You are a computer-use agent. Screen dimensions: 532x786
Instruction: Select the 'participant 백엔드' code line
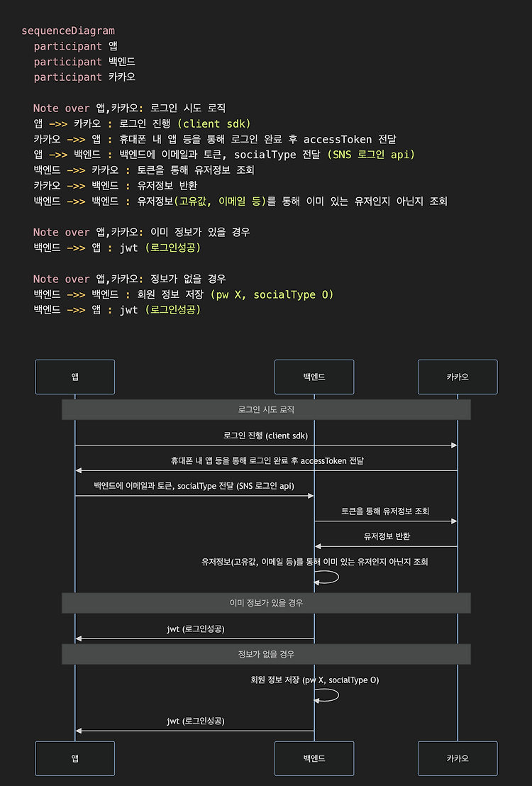pyautogui.click(x=84, y=62)
